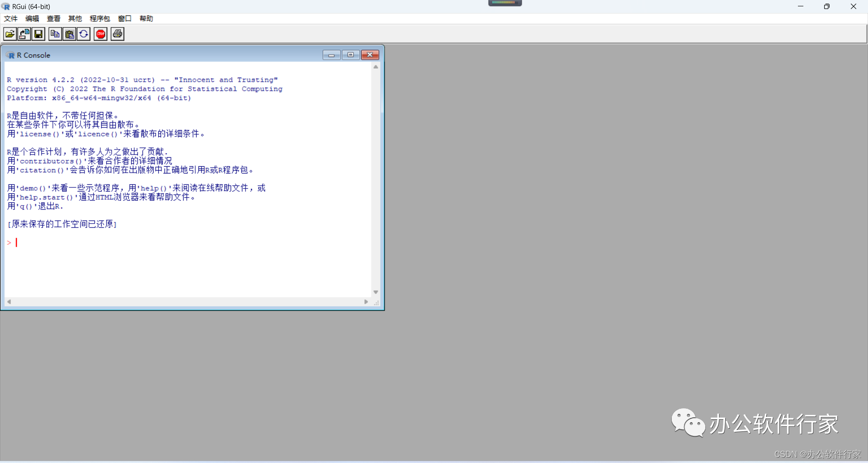Click the 'Platform: x86_64-w64-mingw32/x64' line
Viewport: 868px width, 463px height.
(x=99, y=98)
